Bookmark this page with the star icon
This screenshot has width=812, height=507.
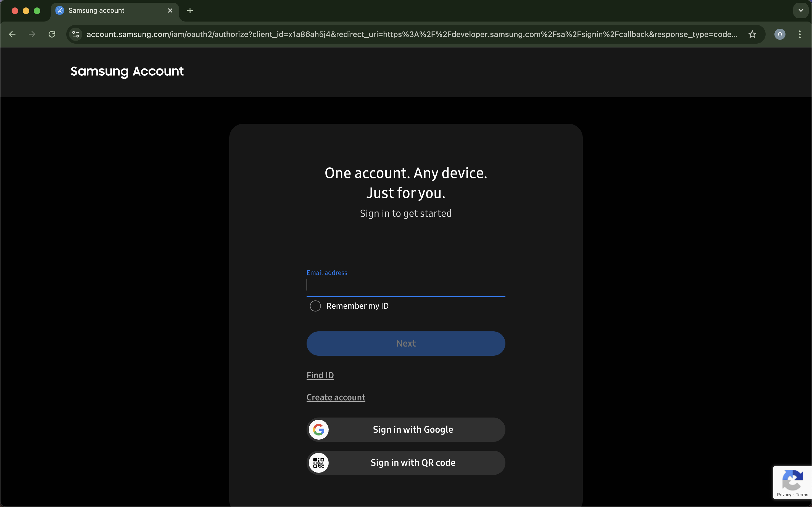[752, 34]
